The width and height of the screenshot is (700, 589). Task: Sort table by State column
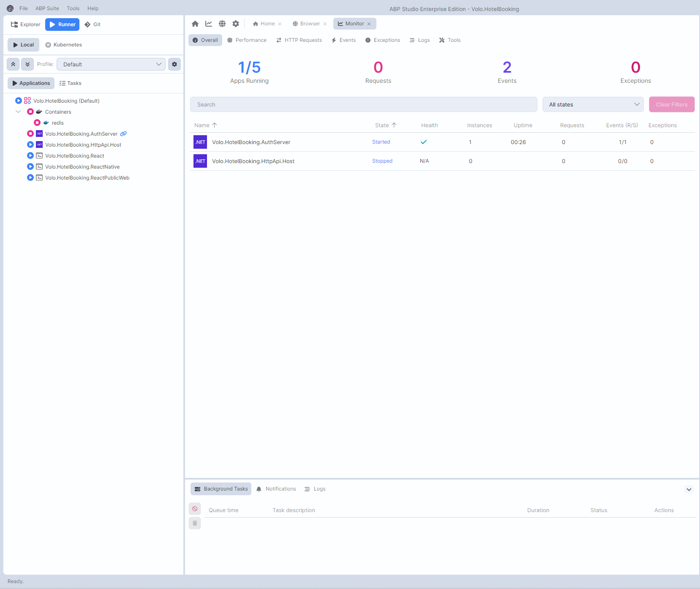(386, 125)
